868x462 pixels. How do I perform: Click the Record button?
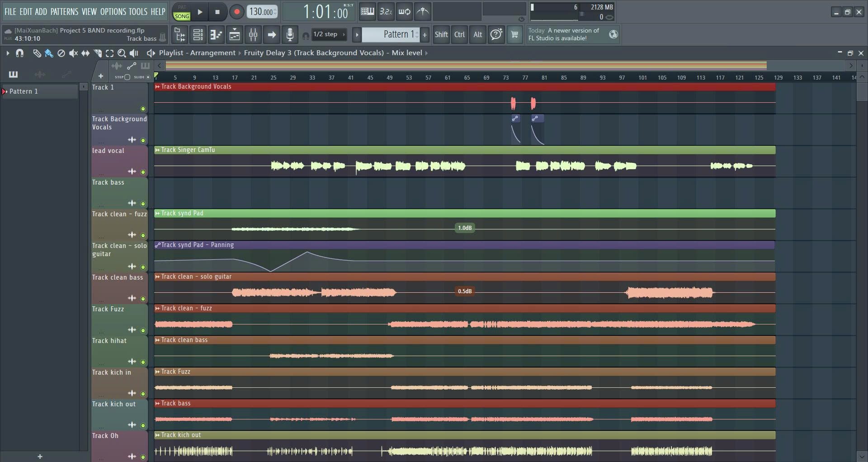[236, 12]
